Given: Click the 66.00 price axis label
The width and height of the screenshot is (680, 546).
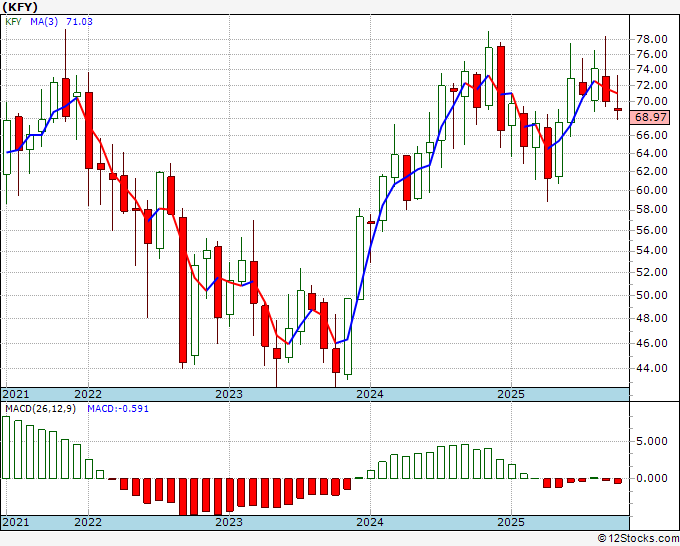Looking at the screenshot, I should click(651, 135).
